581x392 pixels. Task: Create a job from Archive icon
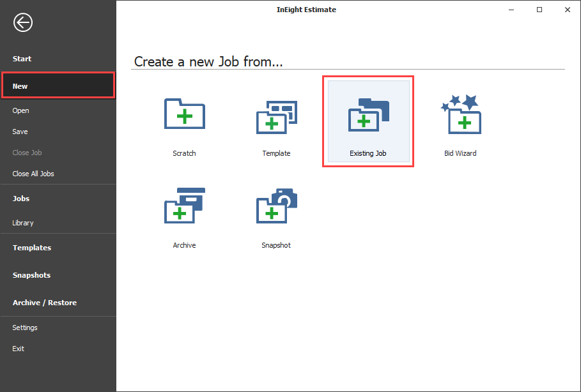coord(185,206)
